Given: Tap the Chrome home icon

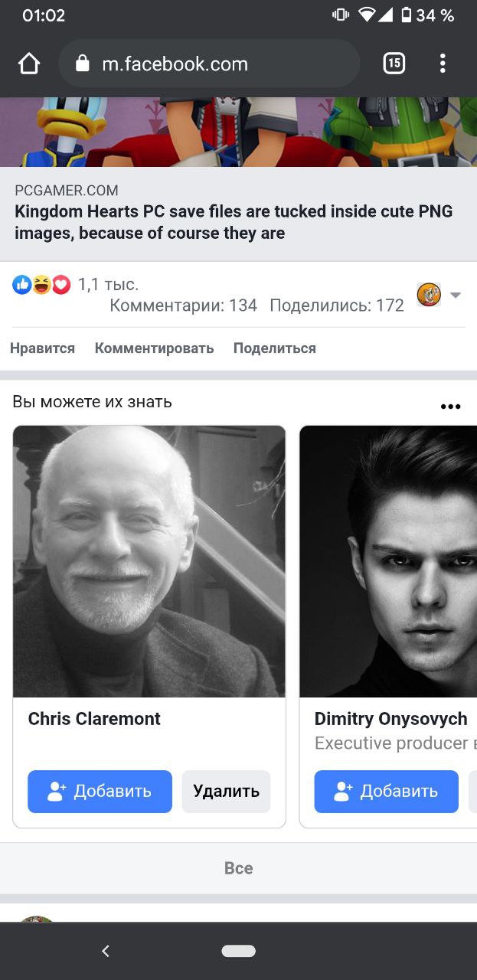Looking at the screenshot, I should click(x=29, y=64).
